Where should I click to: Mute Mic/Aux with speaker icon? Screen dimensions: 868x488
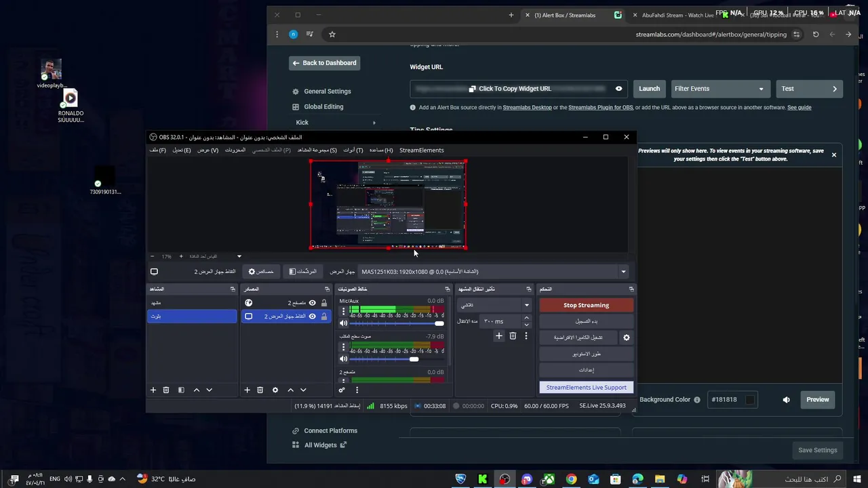[343, 323]
